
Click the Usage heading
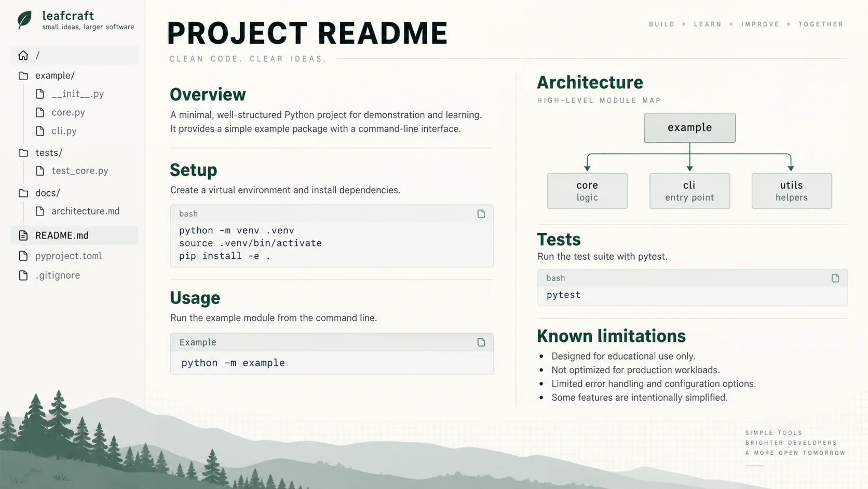pyautogui.click(x=195, y=298)
